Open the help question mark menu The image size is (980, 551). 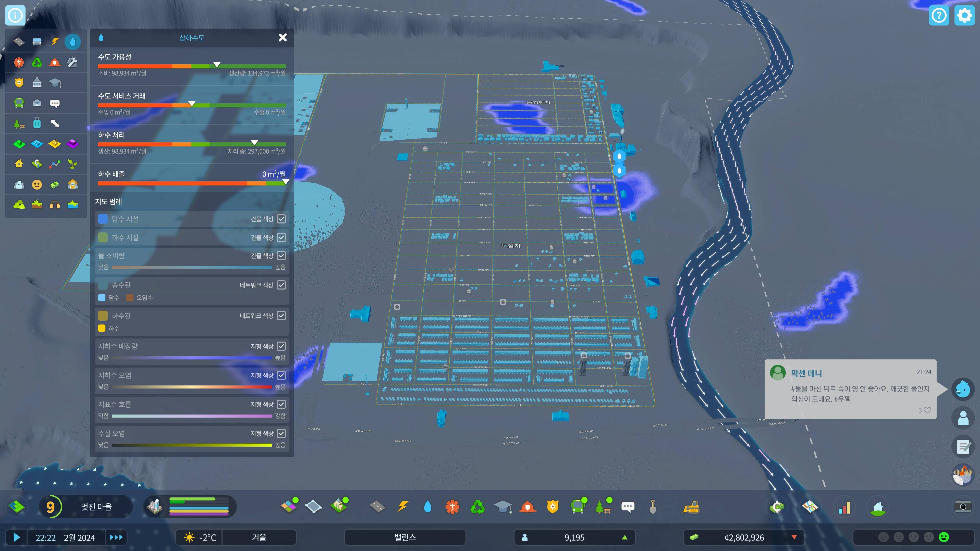coord(939,16)
